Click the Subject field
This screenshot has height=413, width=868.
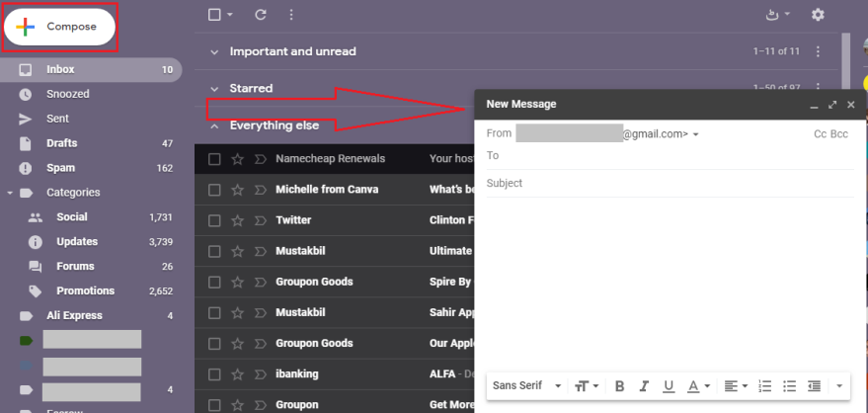pos(670,183)
